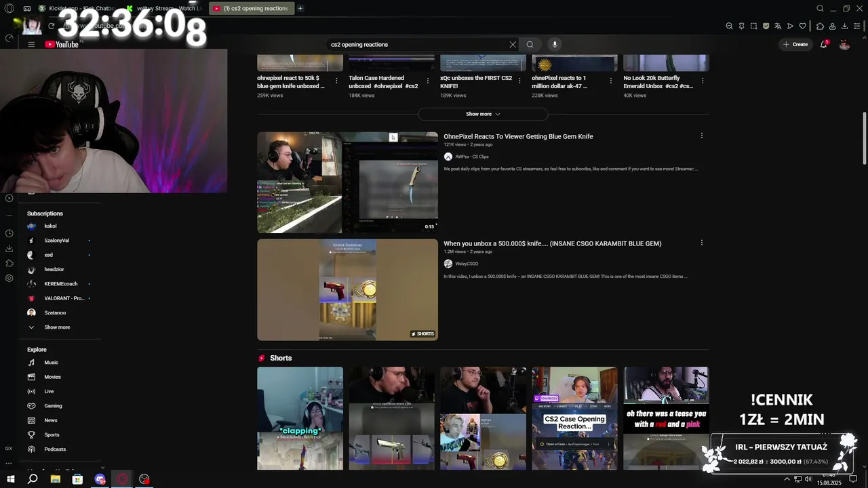This screenshot has width=868, height=488.
Task: Switch to the Kicklet app browser tab
Action: click(x=76, y=8)
